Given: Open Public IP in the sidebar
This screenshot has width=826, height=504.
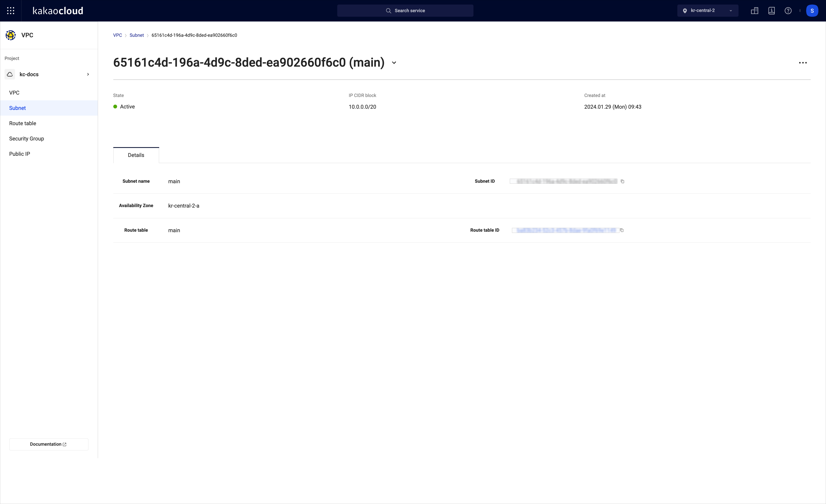Looking at the screenshot, I should click(x=49, y=154).
